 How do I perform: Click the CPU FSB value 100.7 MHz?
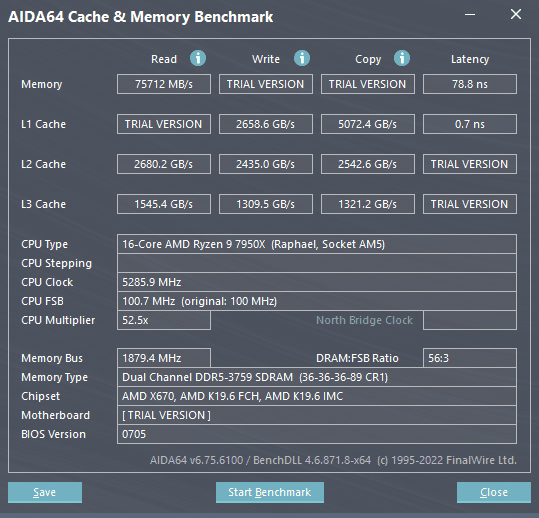tap(317, 301)
